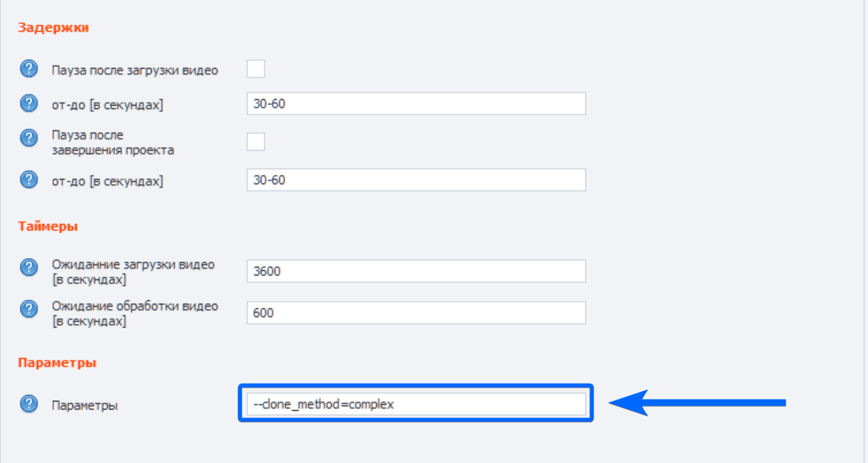Open help for range under project completion pause
The width and height of the screenshot is (868, 463).
29,180
